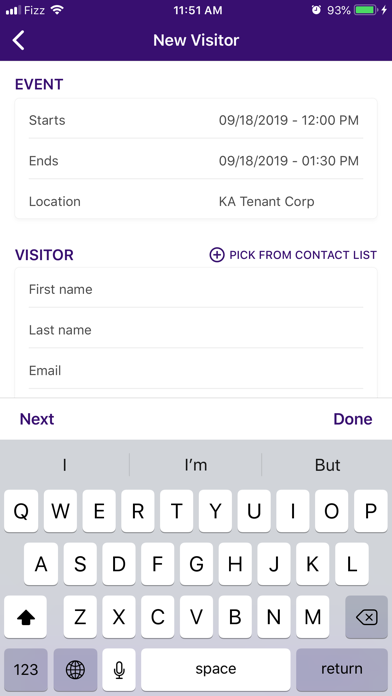Switch to the 123 numeric keyboard

[26, 670]
